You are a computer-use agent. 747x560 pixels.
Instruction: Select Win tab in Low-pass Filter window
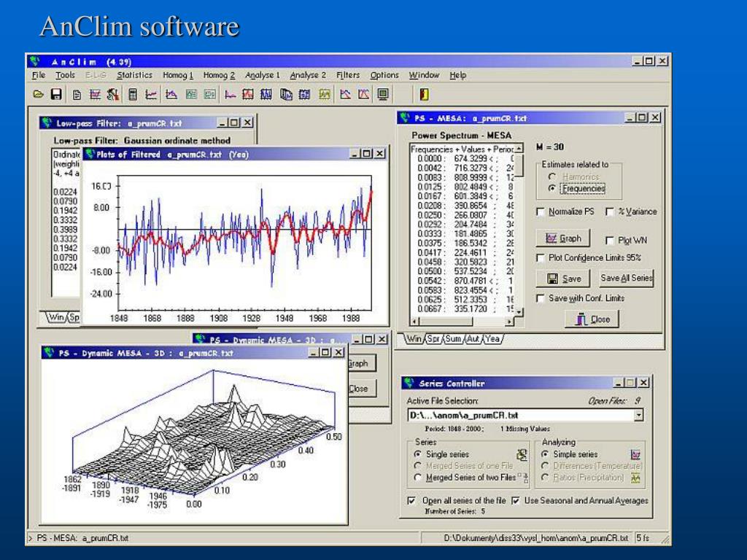tap(57, 317)
